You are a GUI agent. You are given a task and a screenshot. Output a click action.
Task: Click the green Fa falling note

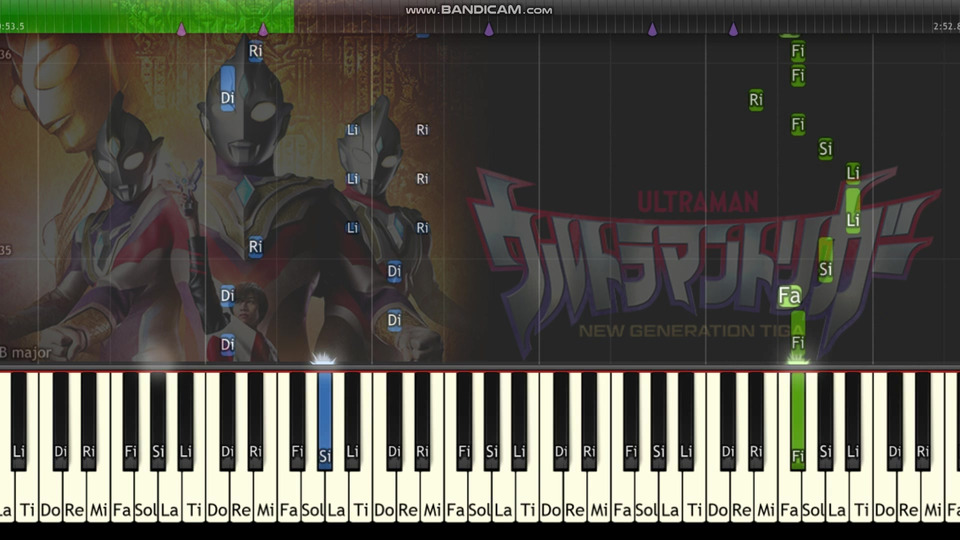click(789, 296)
